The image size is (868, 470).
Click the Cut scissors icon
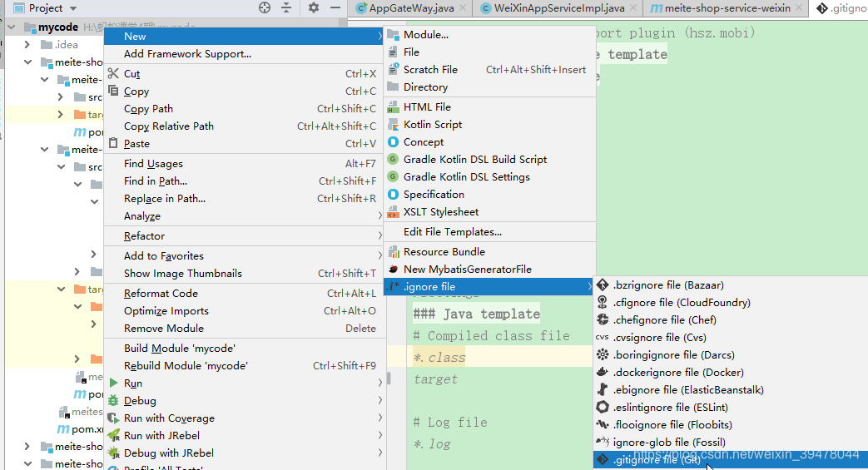click(113, 73)
